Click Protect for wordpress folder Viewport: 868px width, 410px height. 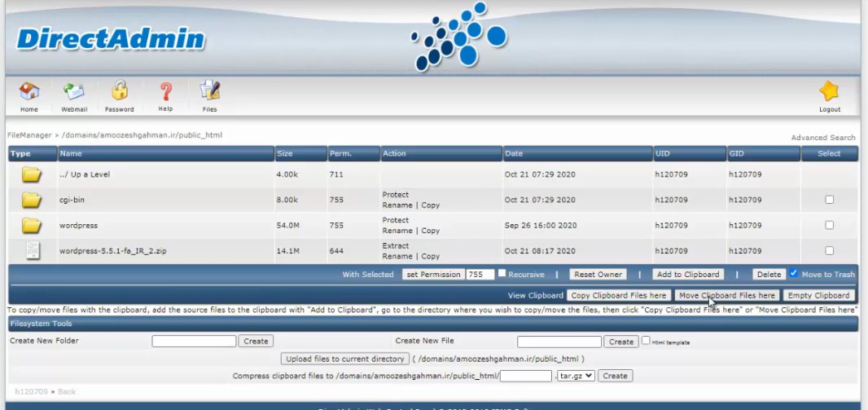[x=395, y=220]
